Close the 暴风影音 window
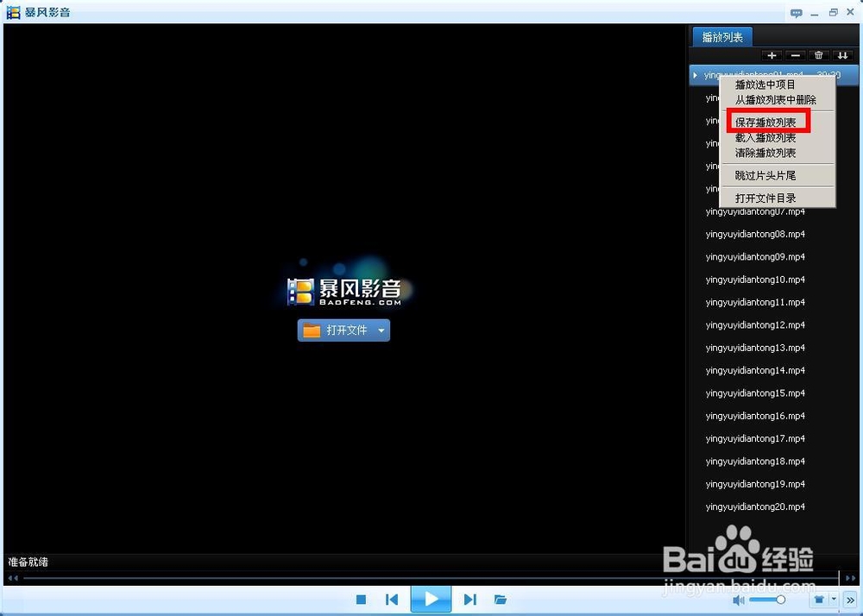This screenshot has height=616, width=863. coord(851,12)
